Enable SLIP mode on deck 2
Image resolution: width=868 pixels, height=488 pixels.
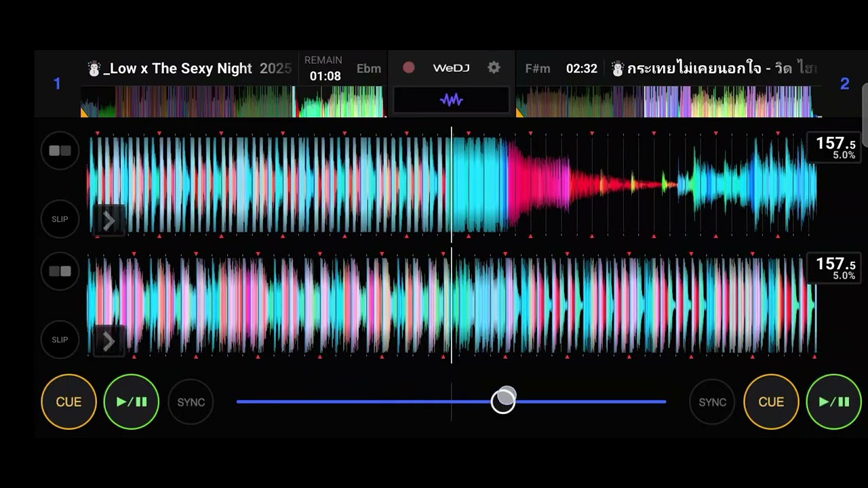click(x=60, y=340)
